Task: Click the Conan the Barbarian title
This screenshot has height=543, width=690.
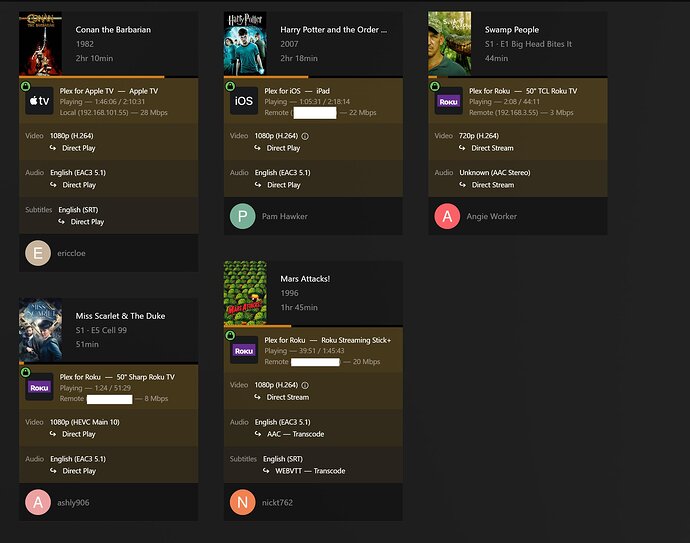Action: pyautogui.click(x=113, y=29)
